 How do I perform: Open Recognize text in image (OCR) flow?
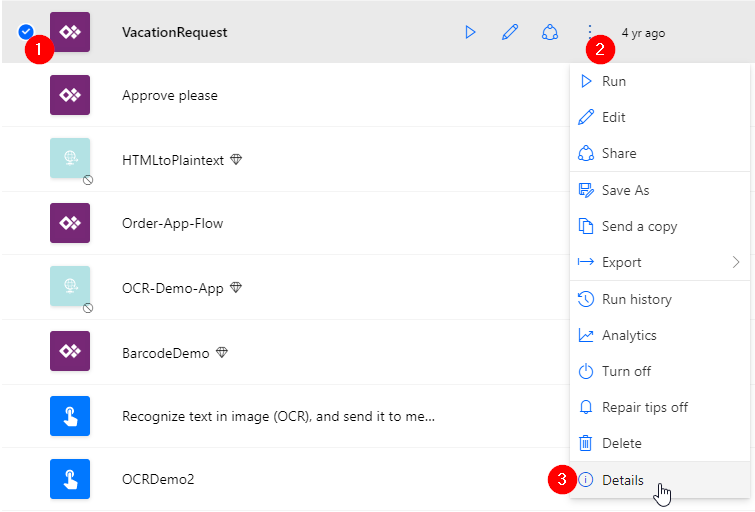click(x=278, y=416)
